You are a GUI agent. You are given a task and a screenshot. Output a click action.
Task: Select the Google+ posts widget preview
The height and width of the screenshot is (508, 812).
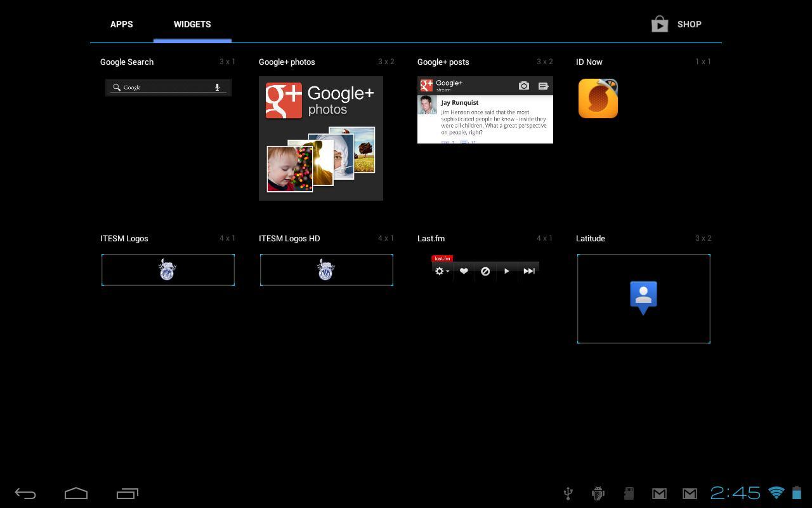pos(485,110)
